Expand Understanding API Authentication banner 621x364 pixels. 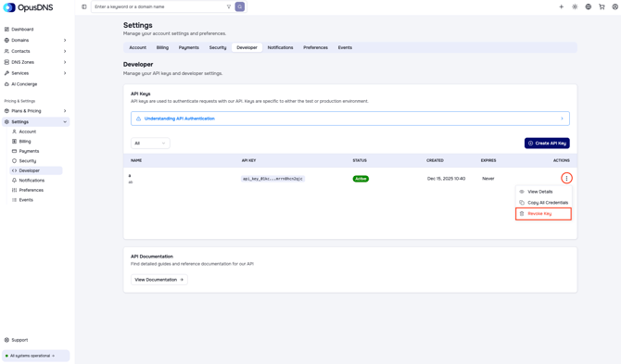point(350,119)
